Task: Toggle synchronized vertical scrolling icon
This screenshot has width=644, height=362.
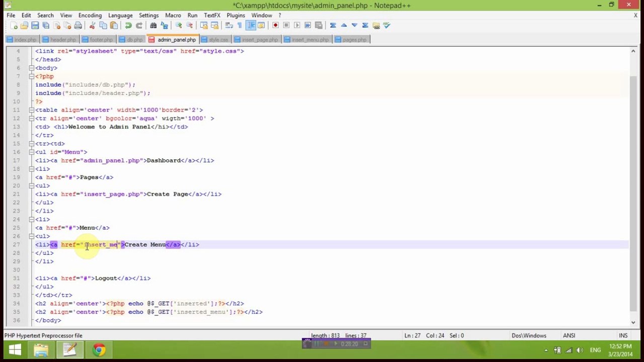Action: point(204,25)
